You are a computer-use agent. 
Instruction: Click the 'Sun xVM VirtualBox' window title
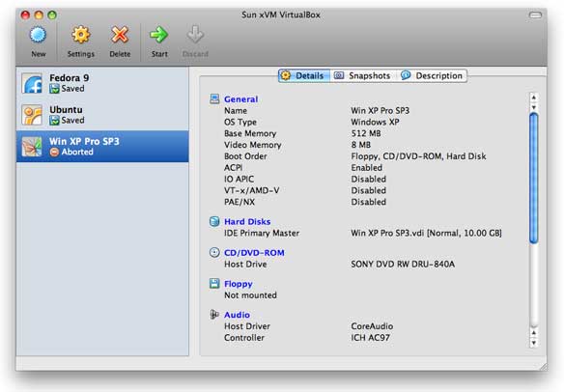pos(281,14)
